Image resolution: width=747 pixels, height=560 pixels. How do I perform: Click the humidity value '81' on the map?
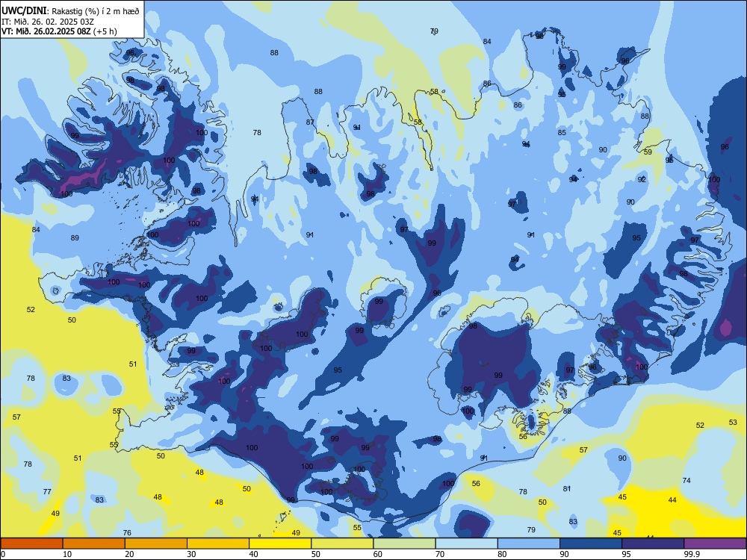tap(566, 488)
